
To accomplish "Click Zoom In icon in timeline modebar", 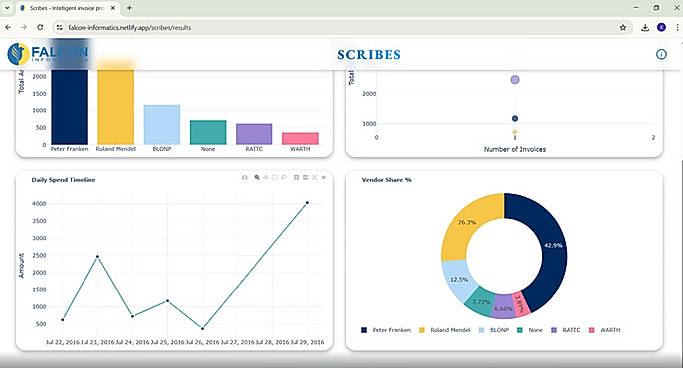I will click(x=296, y=177).
